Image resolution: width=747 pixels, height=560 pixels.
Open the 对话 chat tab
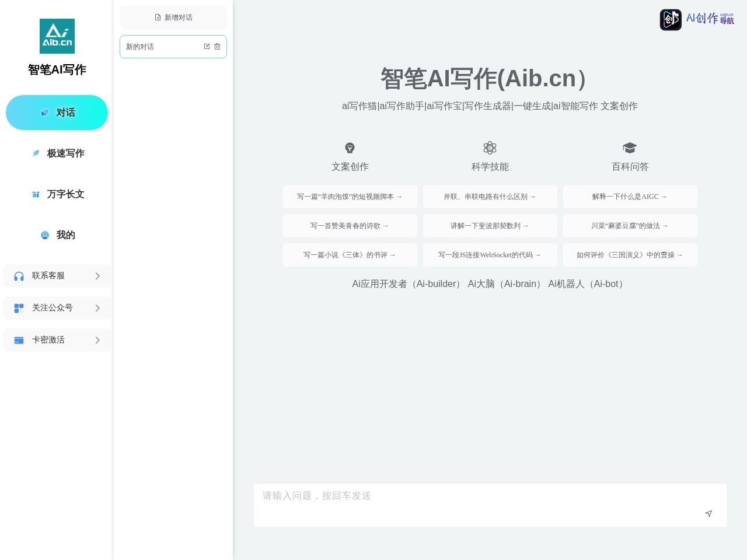[x=57, y=113]
